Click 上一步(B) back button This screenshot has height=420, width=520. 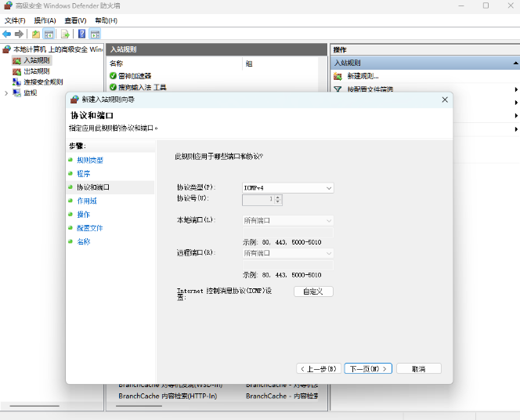(x=319, y=369)
